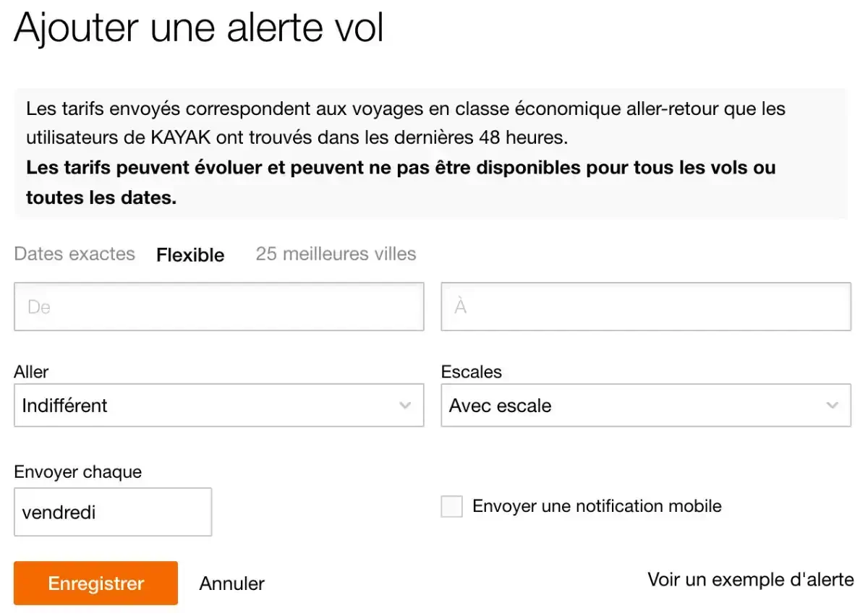The image size is (868, 616).
Task: Click the chevron arrow in the Escales dropdown
Action: pyautogui.click(x=832, y=406)
